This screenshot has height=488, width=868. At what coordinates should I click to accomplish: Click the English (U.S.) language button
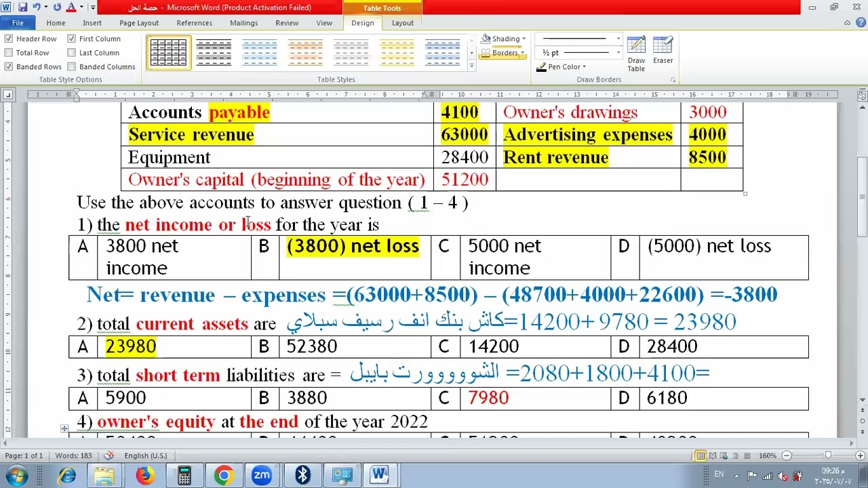pyautogui.click(x=145, y=455)
